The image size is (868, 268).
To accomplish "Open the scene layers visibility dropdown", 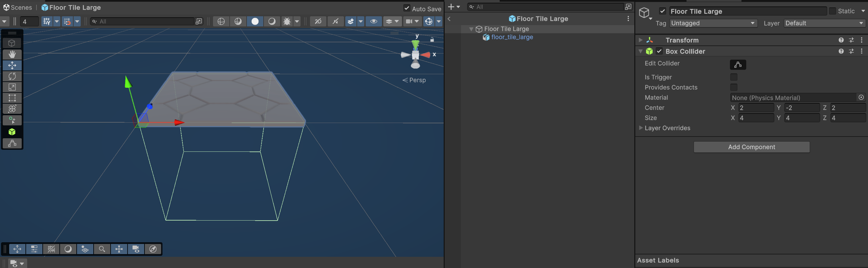I will [x=392, y=21].
